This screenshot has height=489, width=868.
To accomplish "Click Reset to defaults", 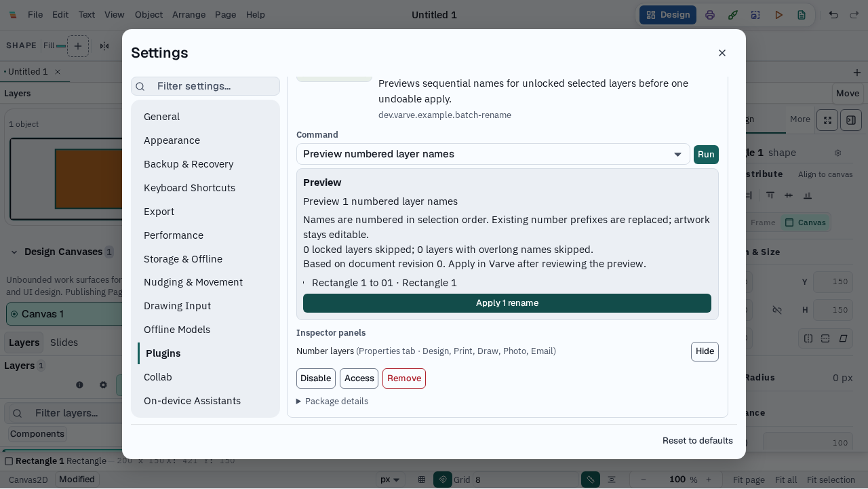I will [x=698, y=441].
